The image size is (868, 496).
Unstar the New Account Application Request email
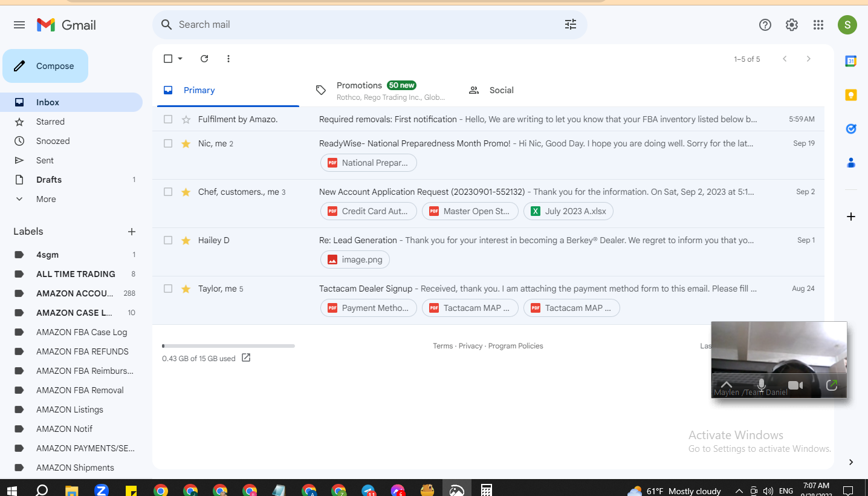[x=186, y=192]
